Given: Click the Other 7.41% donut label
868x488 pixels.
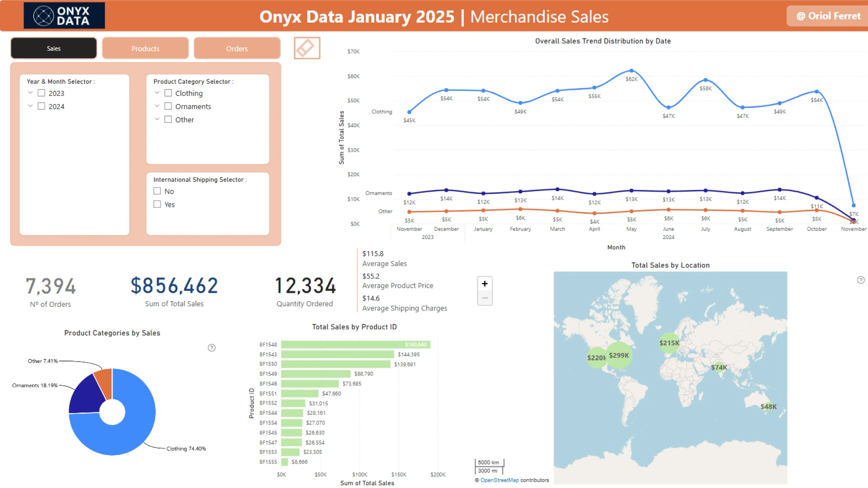Looking at the screenshot, I should (43, 361).
